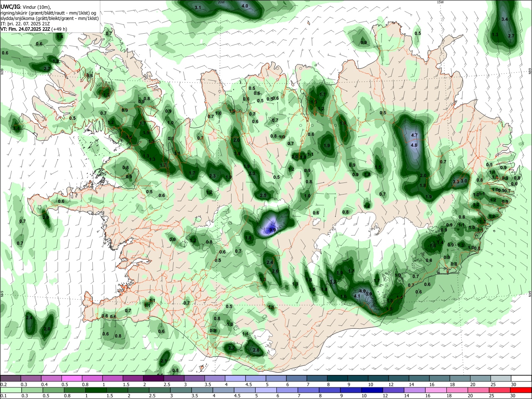Click the 2.2 value near the south coast

coord(232,347)
